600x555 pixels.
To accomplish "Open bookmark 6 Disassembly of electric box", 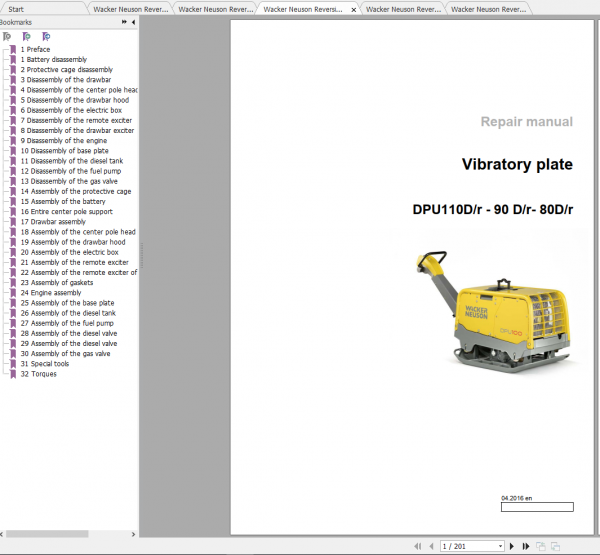I will [71, 110].
